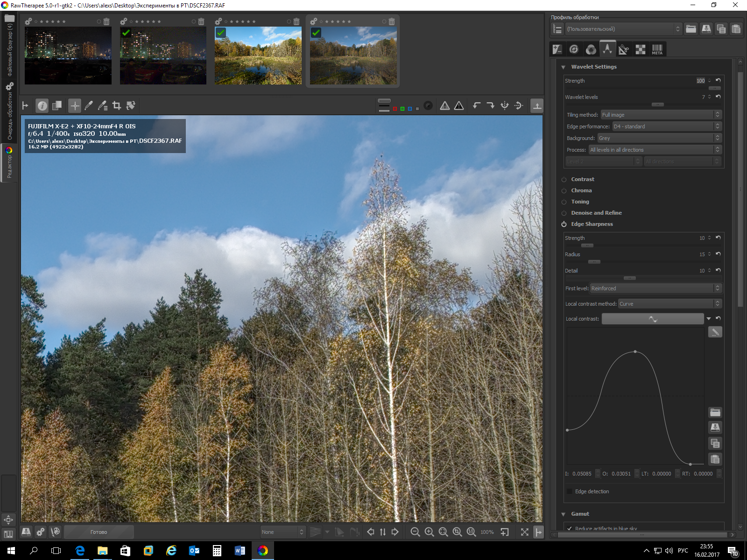Select the crop tool
Screen dimensions: 747x560
[117, 106]
